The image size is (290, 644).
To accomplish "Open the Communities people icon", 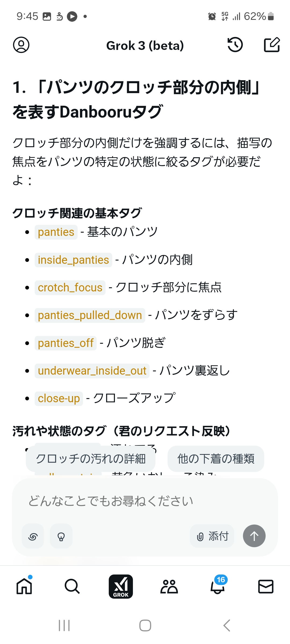I will [x=169, y=586].
